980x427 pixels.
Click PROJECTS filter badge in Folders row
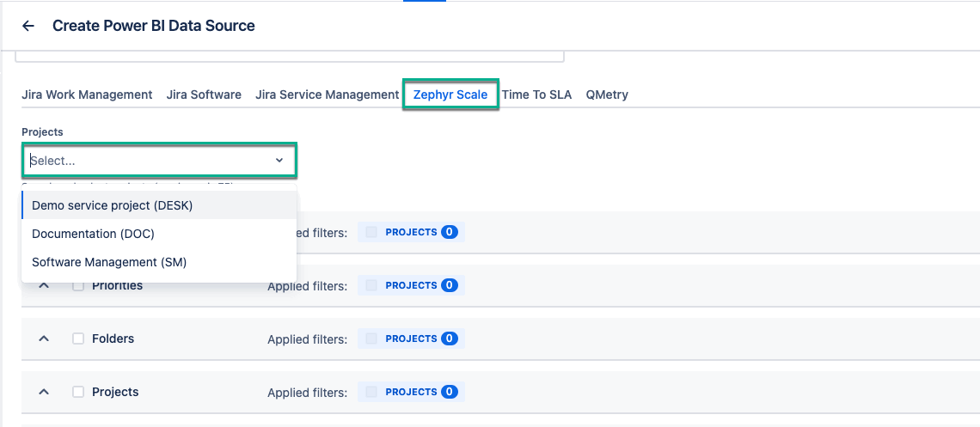(x=411, y=339)
